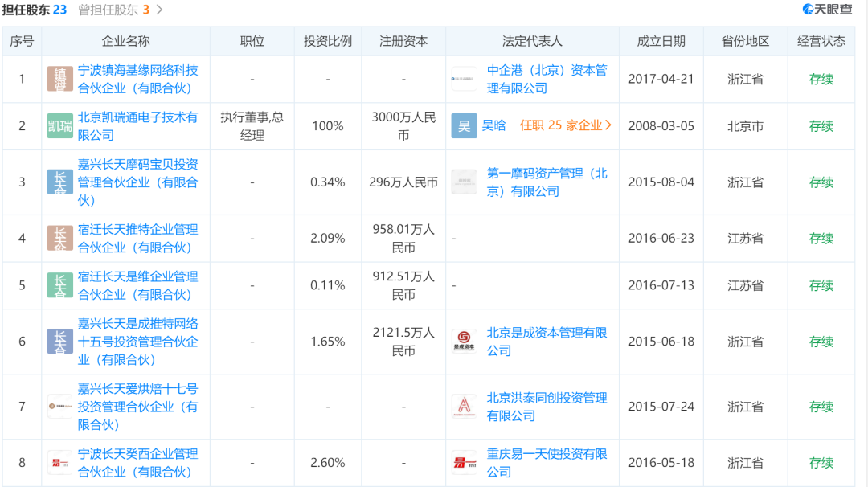Screen dimensions: 868x487
Task: Open 嘉兴长天爱烘焙十七号投资管理 link
Action: coord(138,407)
